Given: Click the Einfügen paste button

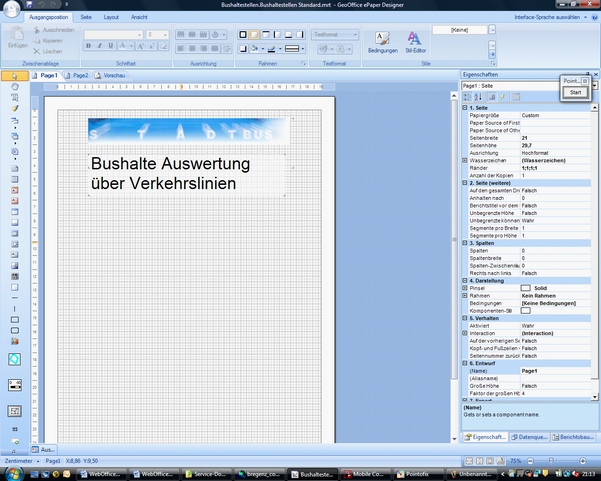Looking at the screenshot, I should click(18, 38).
